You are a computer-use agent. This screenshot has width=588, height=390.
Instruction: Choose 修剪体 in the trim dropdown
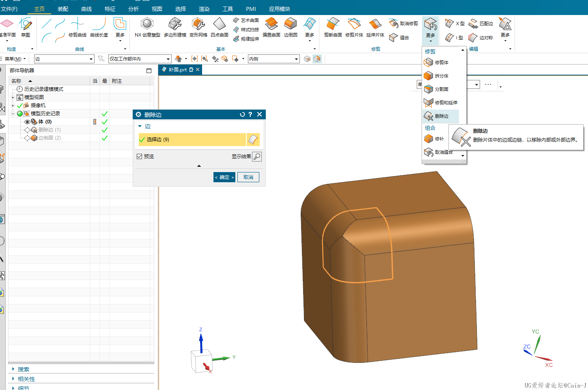(x=436, y=62)
